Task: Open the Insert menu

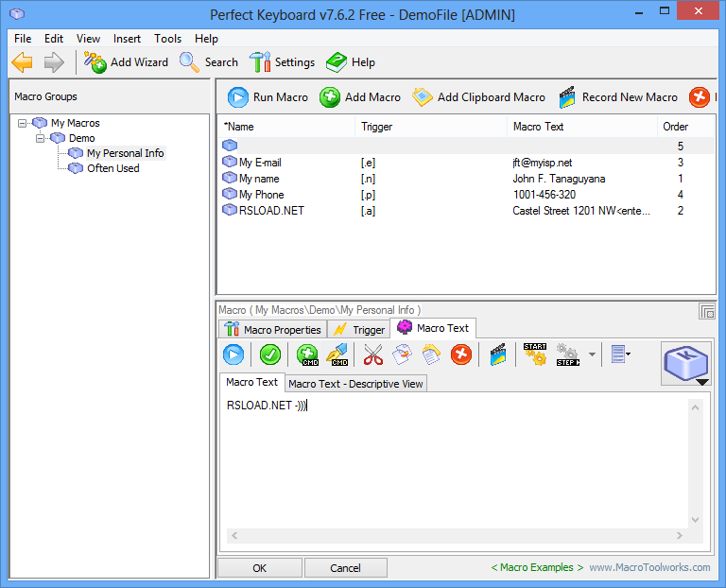Action: (127, 39)
